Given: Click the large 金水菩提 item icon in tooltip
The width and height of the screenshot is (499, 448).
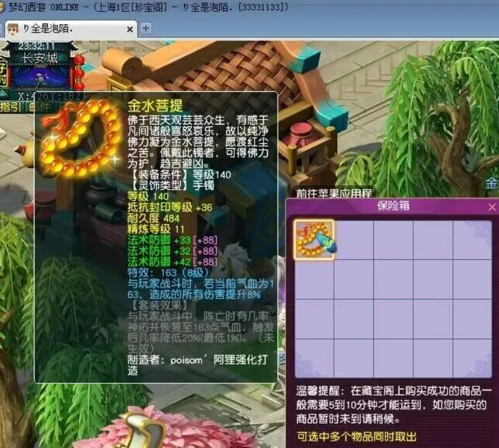Looking at the screenshot, I should point(79,138).
